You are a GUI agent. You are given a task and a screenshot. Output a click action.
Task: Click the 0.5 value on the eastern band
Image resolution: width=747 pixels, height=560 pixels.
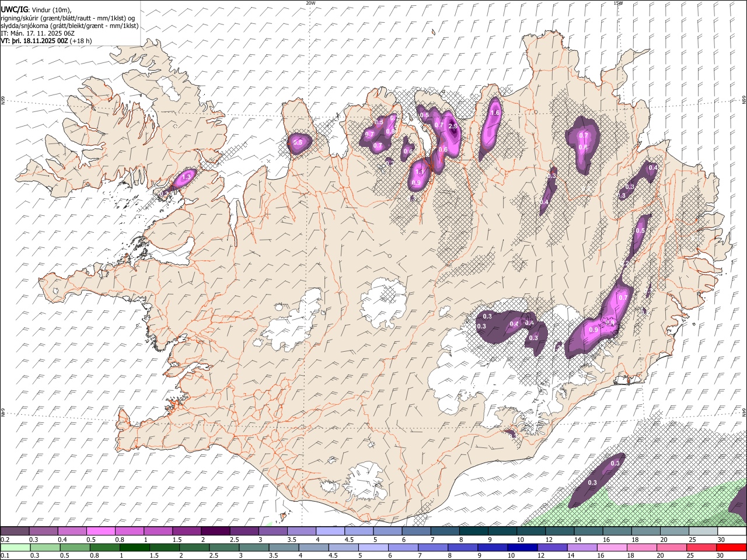tap(640, 231)
